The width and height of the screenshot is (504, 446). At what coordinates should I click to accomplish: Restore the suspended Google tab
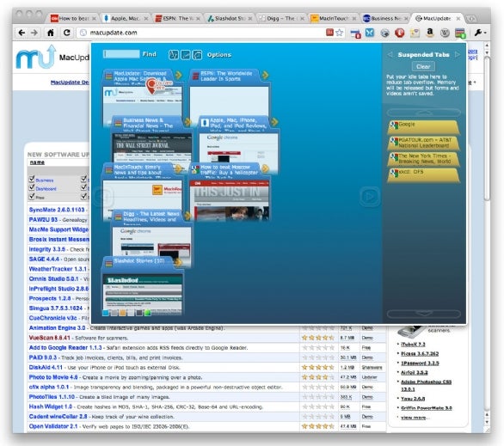coord(423,127)
